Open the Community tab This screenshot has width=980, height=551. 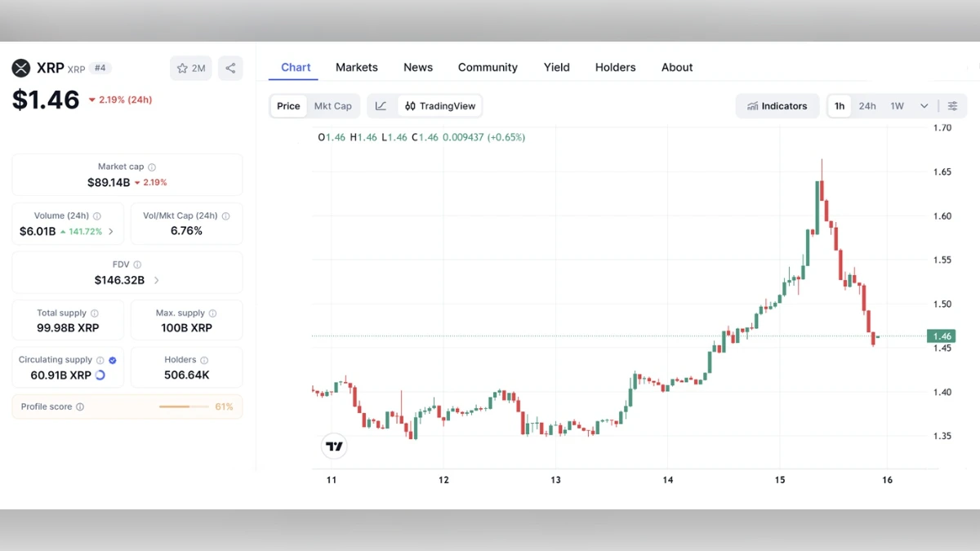pyautogui.click(x=487, y=67)
